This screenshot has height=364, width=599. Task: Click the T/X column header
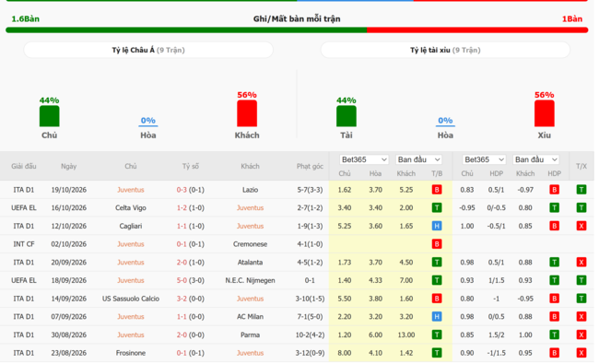(x=581, y=166)
